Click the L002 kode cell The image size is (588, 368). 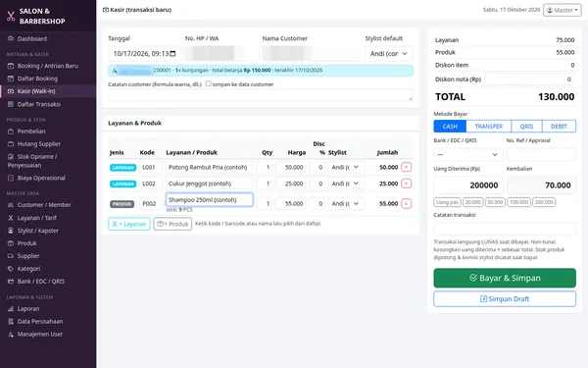coord(151,184)
